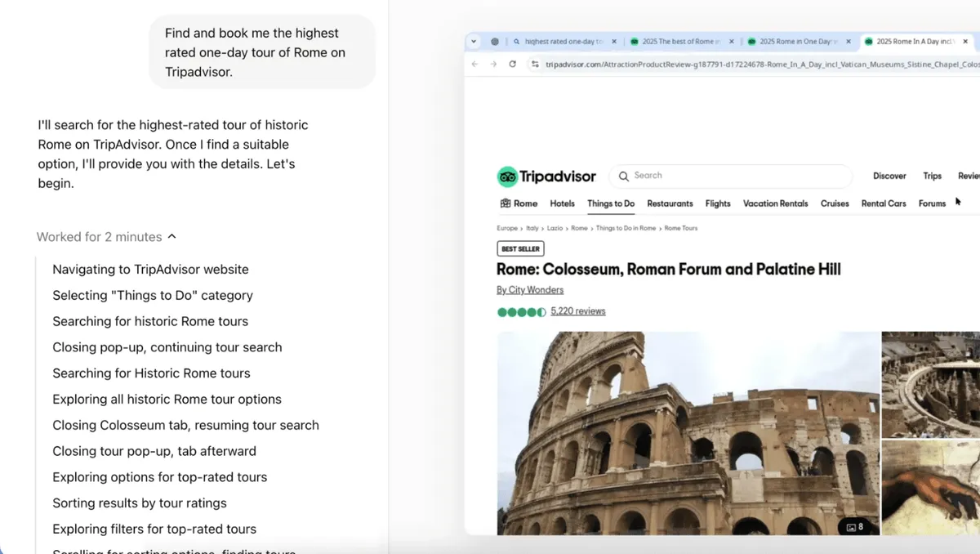Visit the 'By City Wonders' link
This screenshot has width=980, height=554.
(530, 289)
